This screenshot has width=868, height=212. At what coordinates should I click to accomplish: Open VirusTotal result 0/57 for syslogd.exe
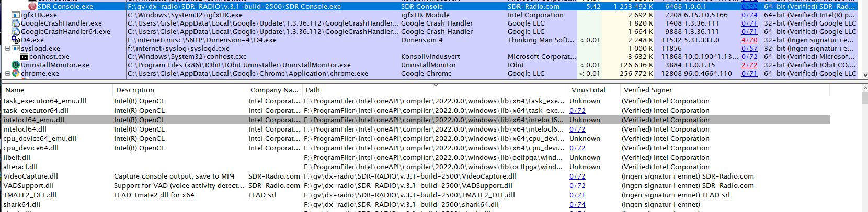[x=749, y=49]
